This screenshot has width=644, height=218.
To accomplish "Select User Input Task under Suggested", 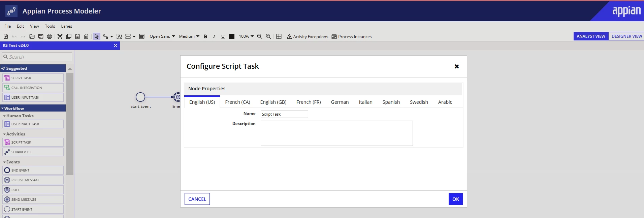I will [x=33, y=97].
